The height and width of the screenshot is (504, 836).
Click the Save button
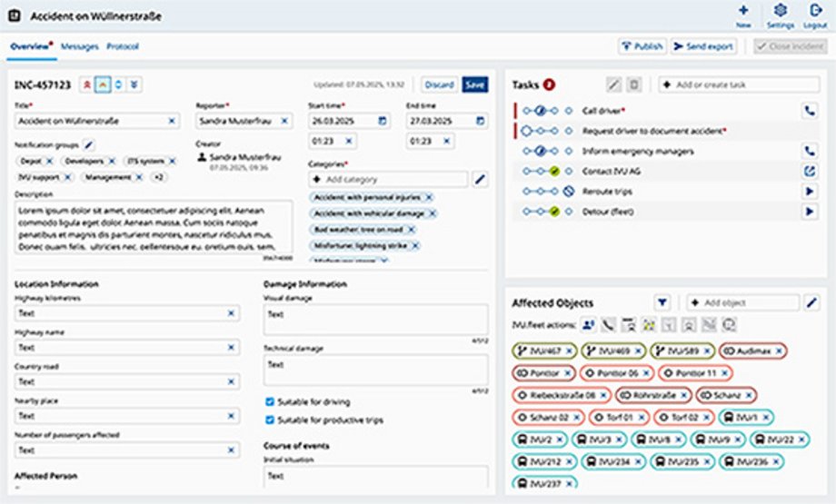474,84
